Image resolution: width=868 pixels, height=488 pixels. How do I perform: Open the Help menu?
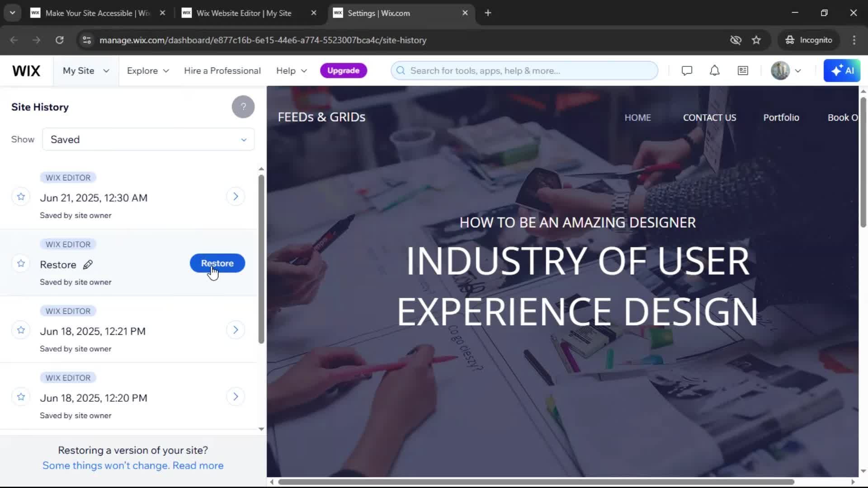coord(292,70)
